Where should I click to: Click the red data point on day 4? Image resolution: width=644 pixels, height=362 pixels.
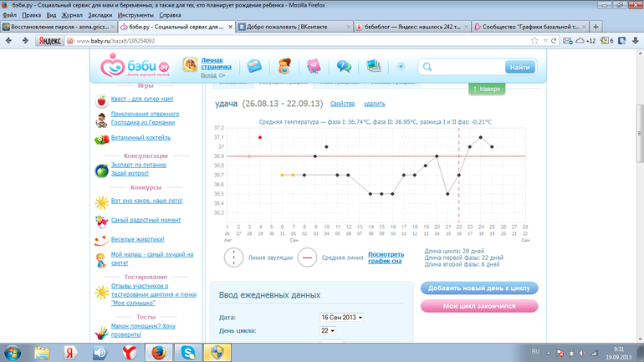point(260,138)
